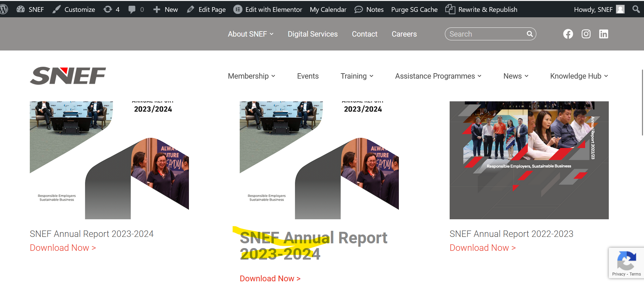
Task: Click Purge SG Cache
Action: [414, 9]
